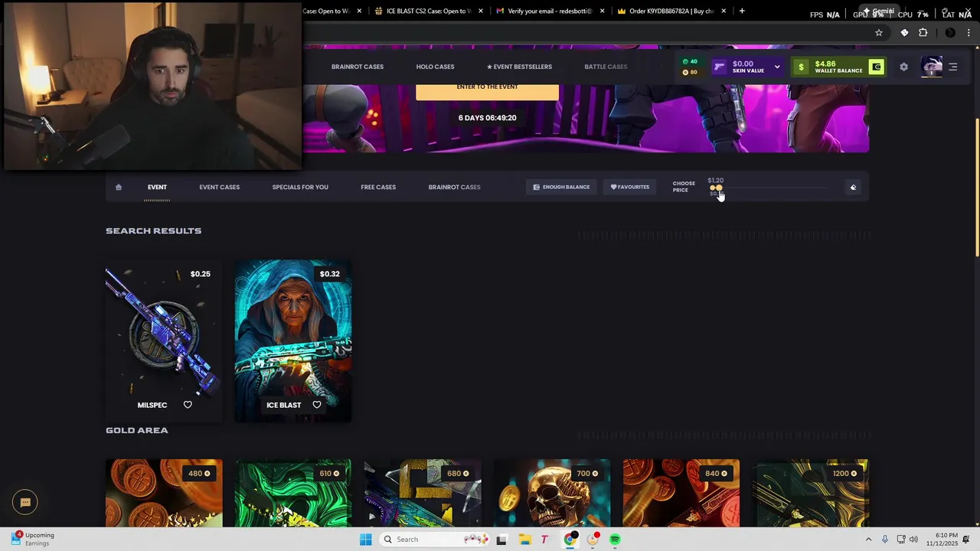Viewport: 980px width, 551px height.
Task: Open the BRAINROT CASES filter tab
Action: [454, 187]
